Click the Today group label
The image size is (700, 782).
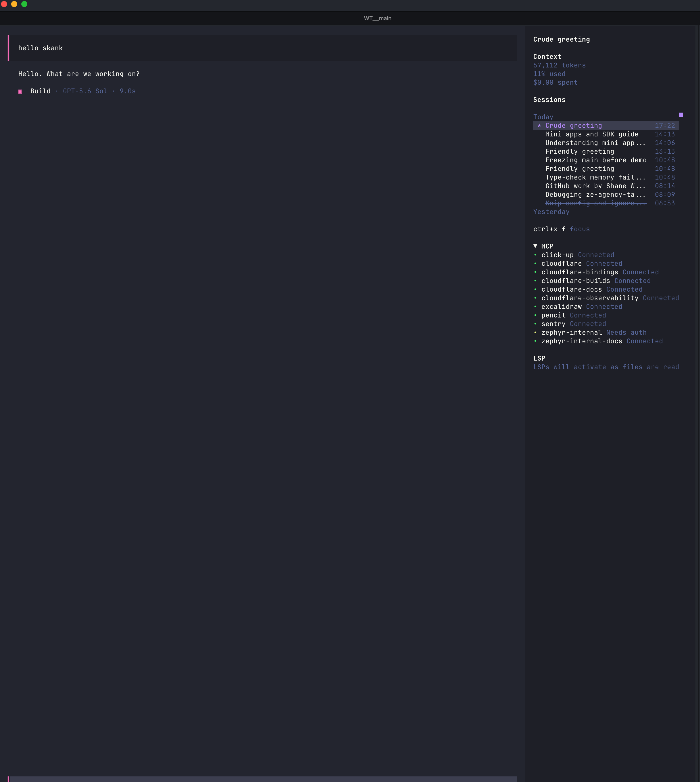point(543,117)
